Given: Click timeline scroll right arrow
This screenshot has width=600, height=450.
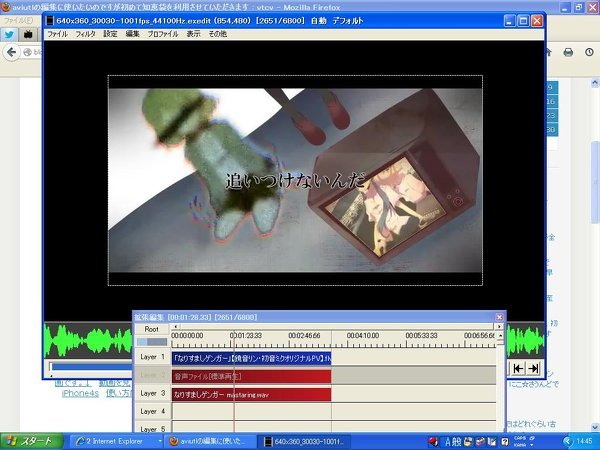Looking at the screenshot, I should click(x=499, y=326).
